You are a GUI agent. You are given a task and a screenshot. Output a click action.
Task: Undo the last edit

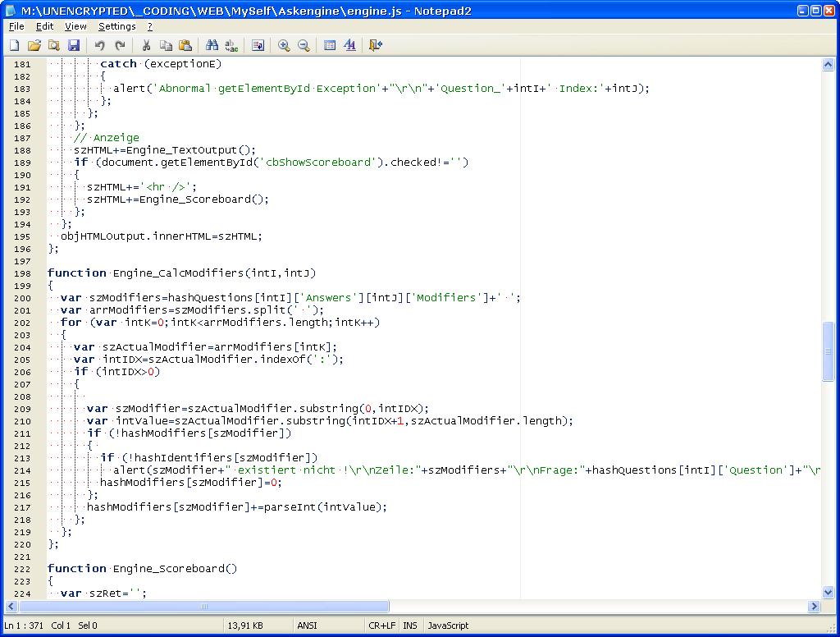click(x=99, y=46)
